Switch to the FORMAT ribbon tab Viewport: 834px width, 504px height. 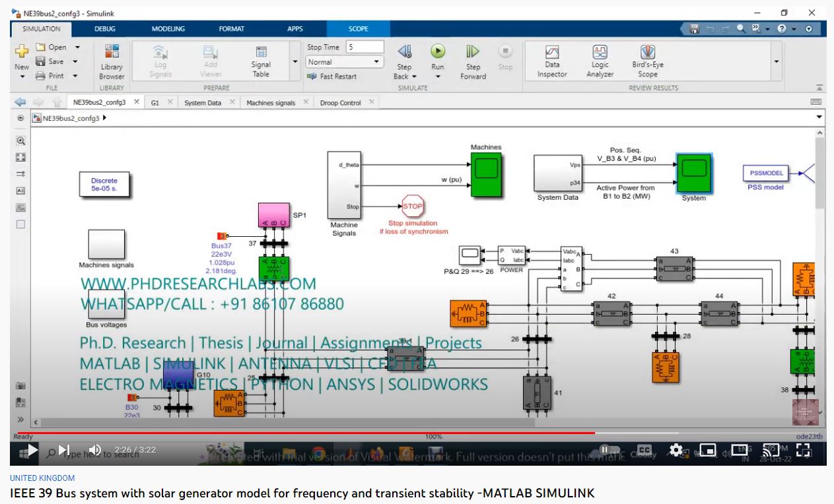point(231,29)
